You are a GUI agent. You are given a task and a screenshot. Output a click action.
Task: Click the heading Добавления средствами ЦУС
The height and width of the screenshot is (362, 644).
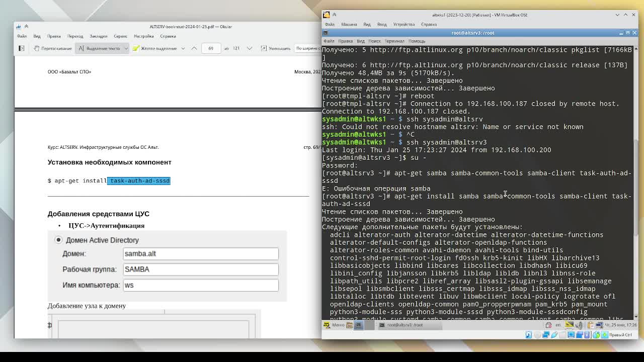98,214
